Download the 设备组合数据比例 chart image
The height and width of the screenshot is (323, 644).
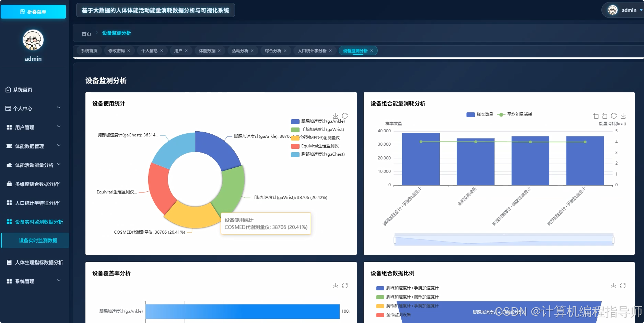(x=613, y=286)
